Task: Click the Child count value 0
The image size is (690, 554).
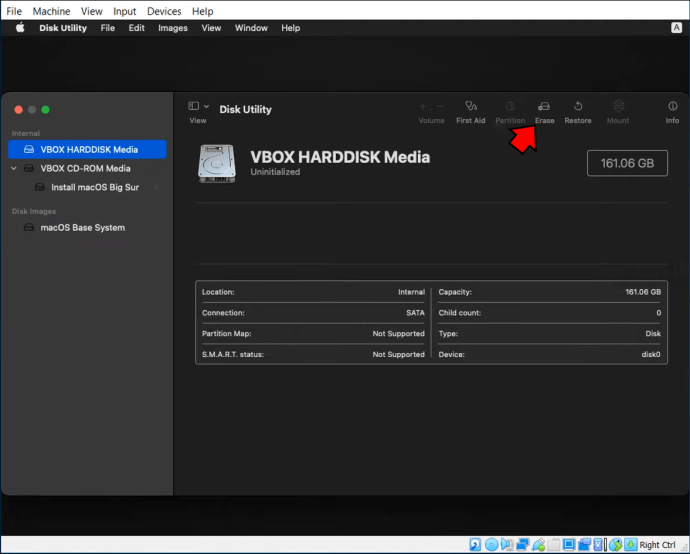Action: tap(658, 313)
